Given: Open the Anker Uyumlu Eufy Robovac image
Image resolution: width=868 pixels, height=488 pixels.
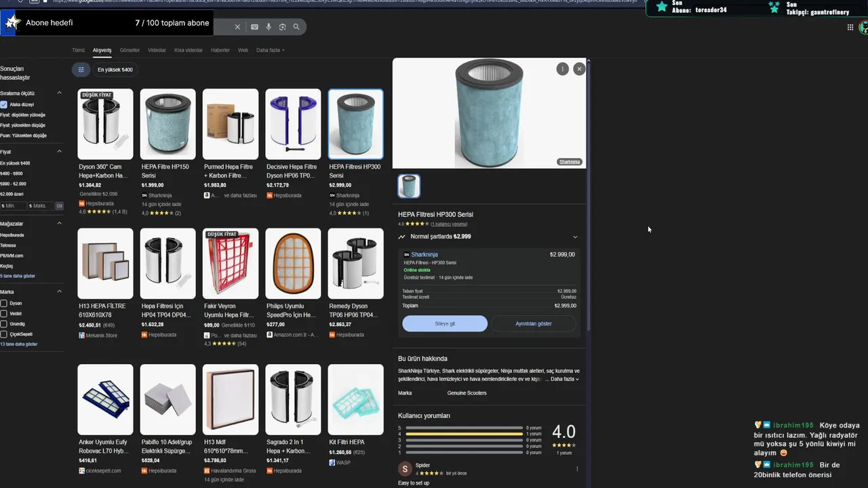Looking at the screenshot, I should [105, 400].
